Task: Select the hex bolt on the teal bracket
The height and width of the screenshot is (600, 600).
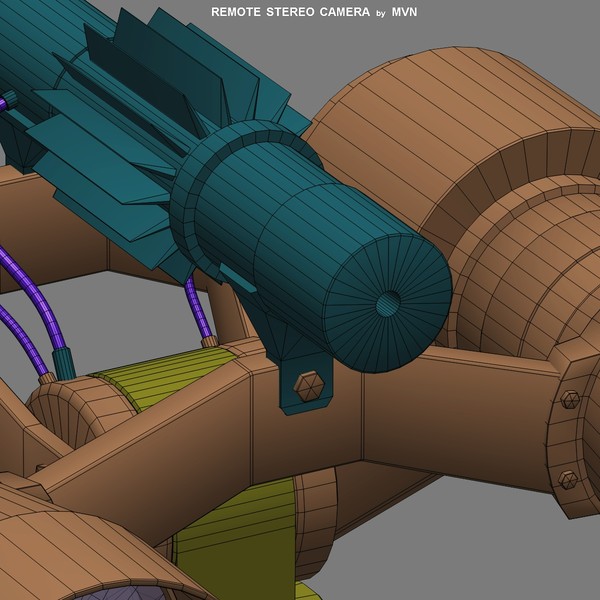Action: point(309,386)
